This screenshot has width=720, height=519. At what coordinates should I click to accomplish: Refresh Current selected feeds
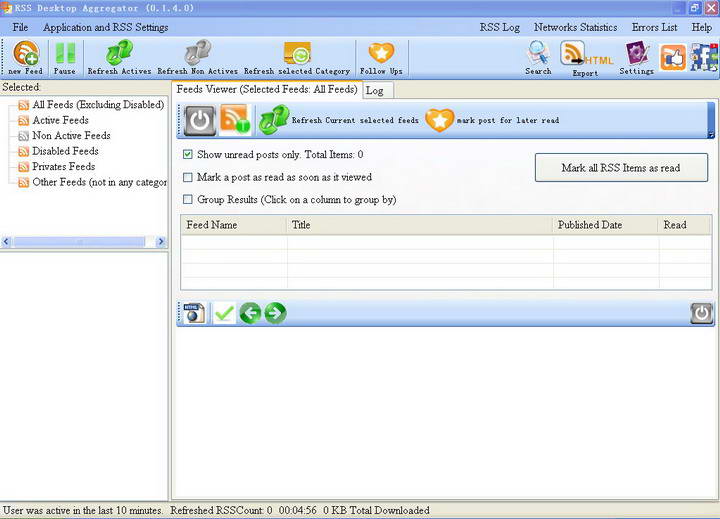tap(338, 120)
